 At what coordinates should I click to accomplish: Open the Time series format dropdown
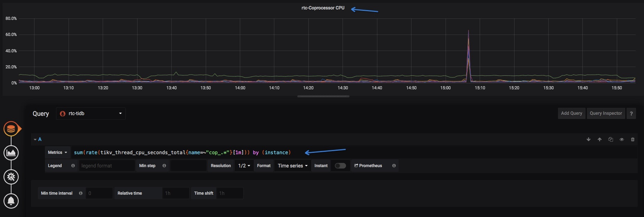[293, 166]
